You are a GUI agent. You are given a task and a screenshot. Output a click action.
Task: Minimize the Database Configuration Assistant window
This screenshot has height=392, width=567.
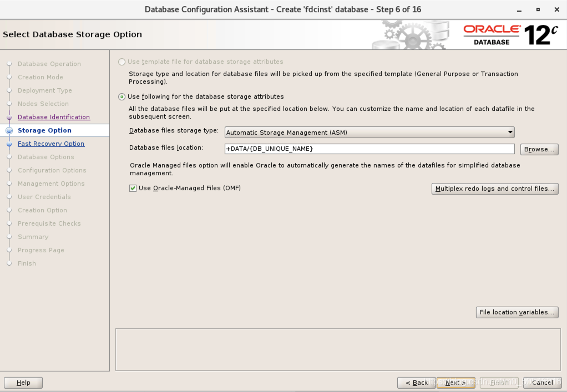tap(519, 10)
